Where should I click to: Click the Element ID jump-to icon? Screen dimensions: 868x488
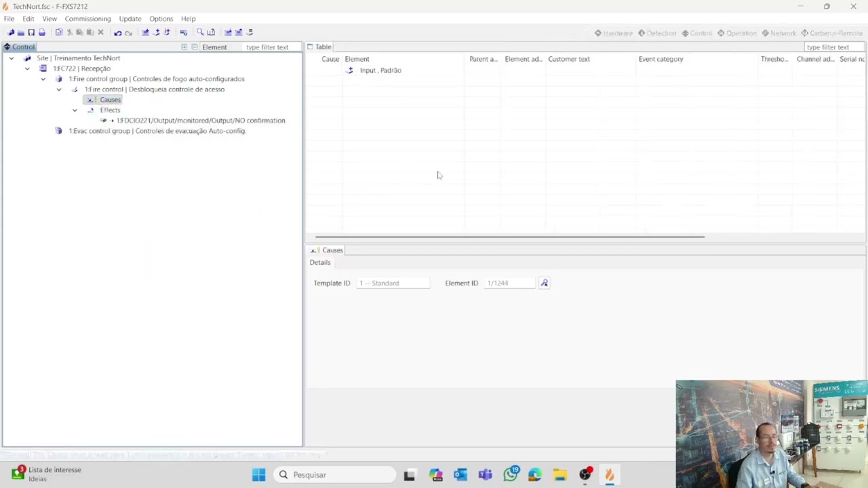point(544,283)
